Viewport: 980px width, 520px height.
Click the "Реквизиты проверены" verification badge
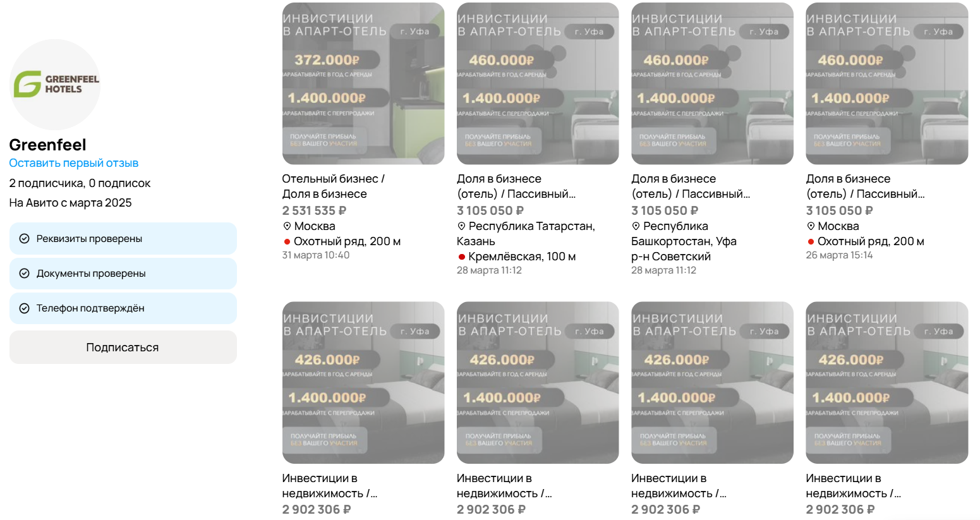tap(123, 239)
